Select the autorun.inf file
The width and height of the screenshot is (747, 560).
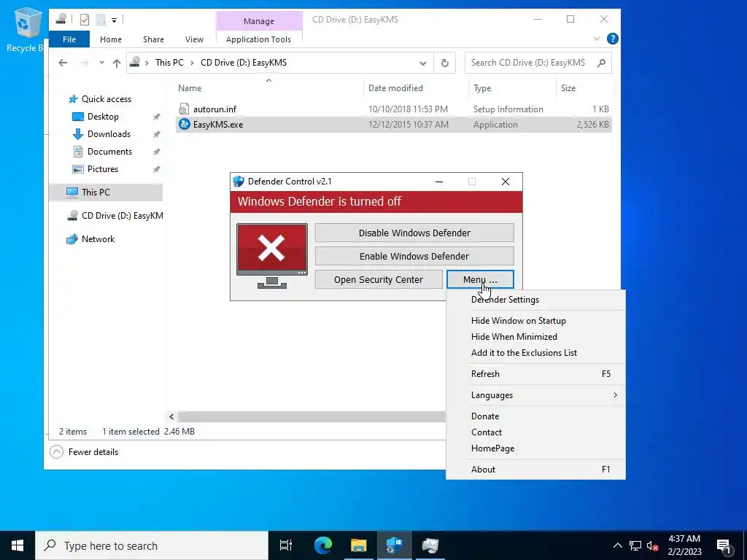pyautogui.click(x=393, y=109)
